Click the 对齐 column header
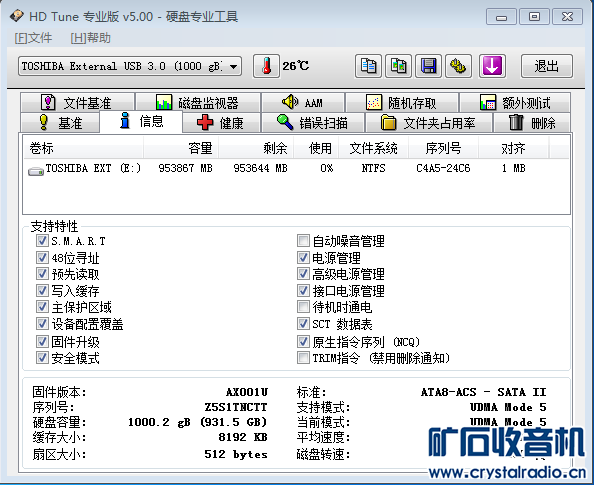Viewport: 594px width, 485px height. (x=513, y=148)
